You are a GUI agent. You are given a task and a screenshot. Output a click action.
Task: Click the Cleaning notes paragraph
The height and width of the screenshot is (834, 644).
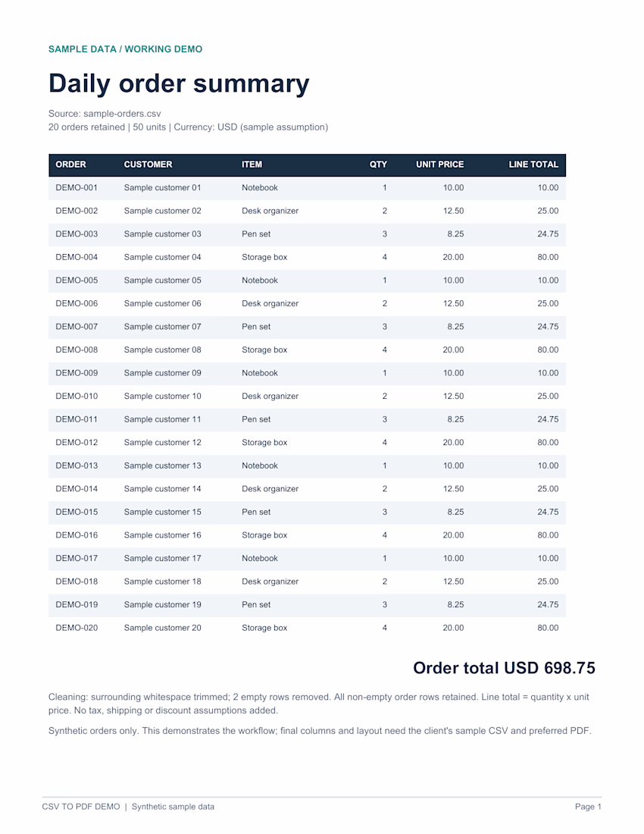pos(319,704)
